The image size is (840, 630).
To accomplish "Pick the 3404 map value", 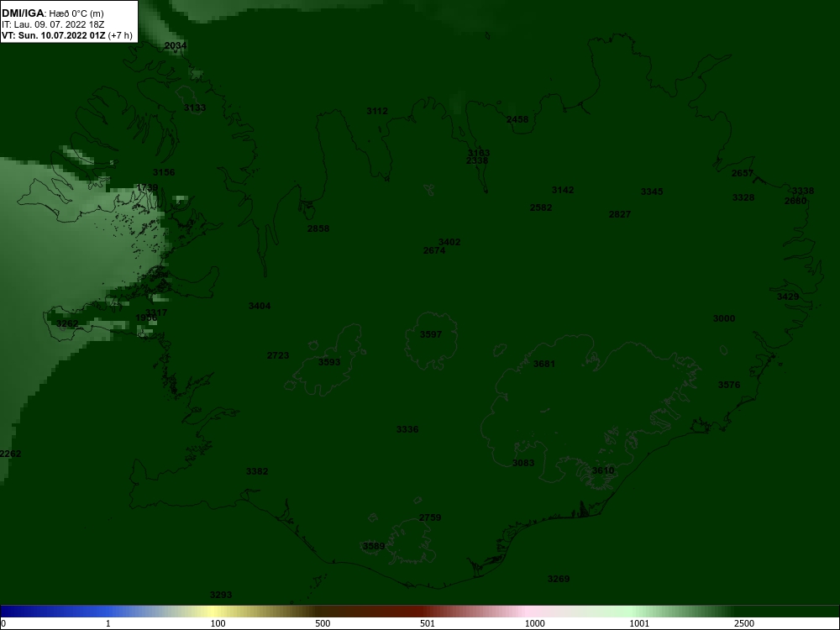I will coord(260,306).
